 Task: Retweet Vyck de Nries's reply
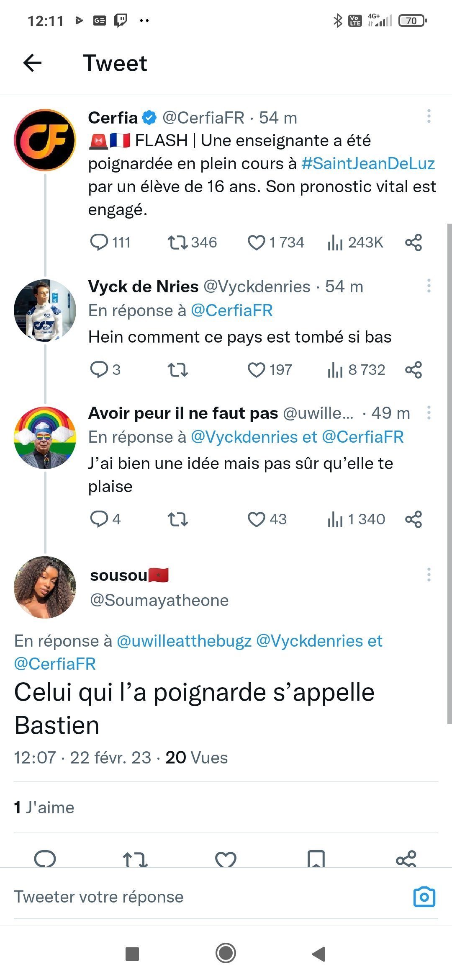(x=177, y=370)
